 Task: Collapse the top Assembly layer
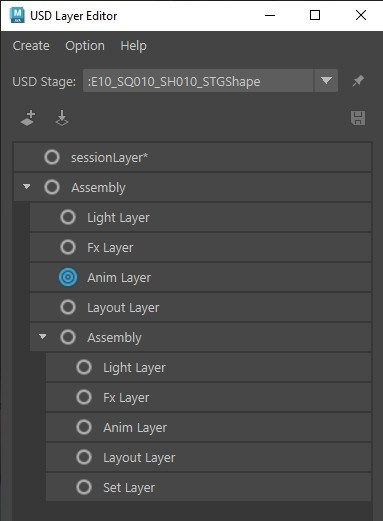click(x=27, y=187)
